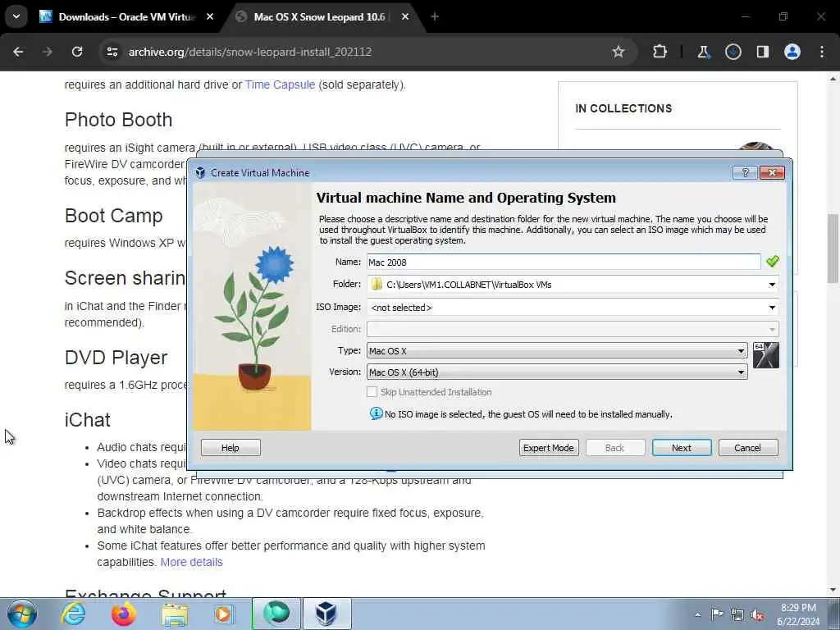Click the disabled Back button
The height and width of the screenshot is (630, 840).
coord(615,447)
